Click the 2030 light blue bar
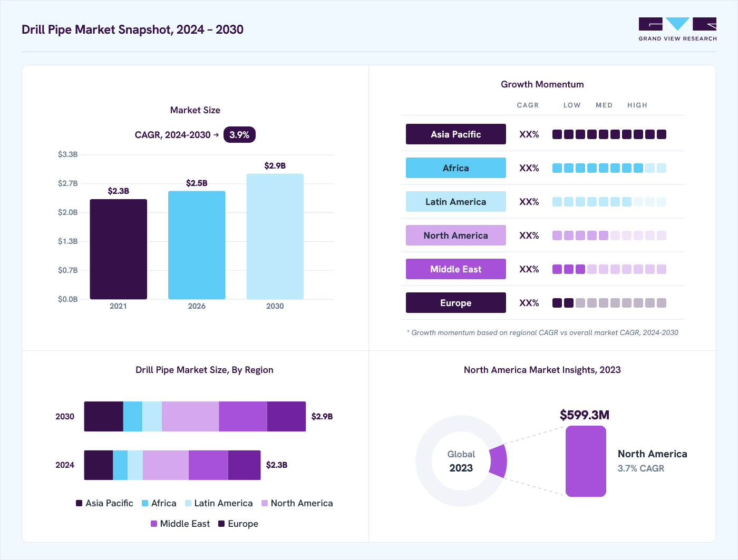This screenshot has height=560, width=738. [x=275, y=237]
